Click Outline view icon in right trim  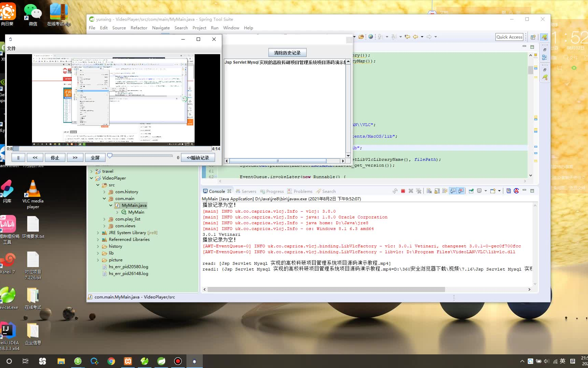tap(545, 58)
